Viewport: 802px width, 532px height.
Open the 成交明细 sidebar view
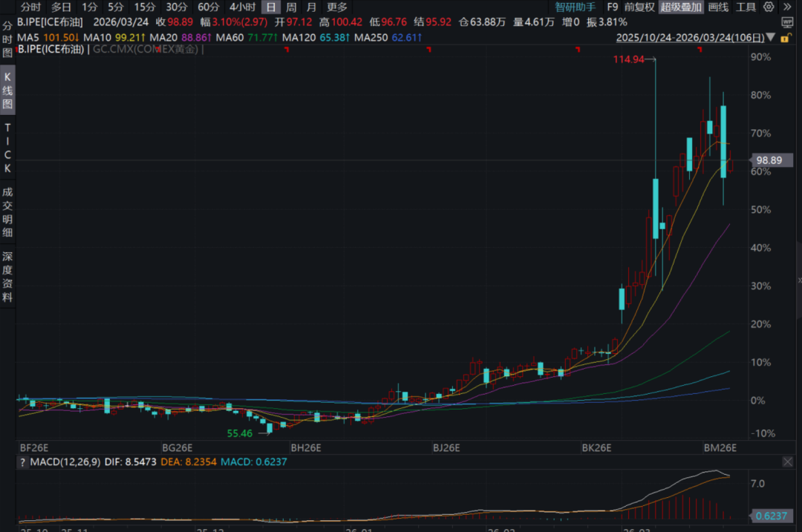(x=7, y=212)
